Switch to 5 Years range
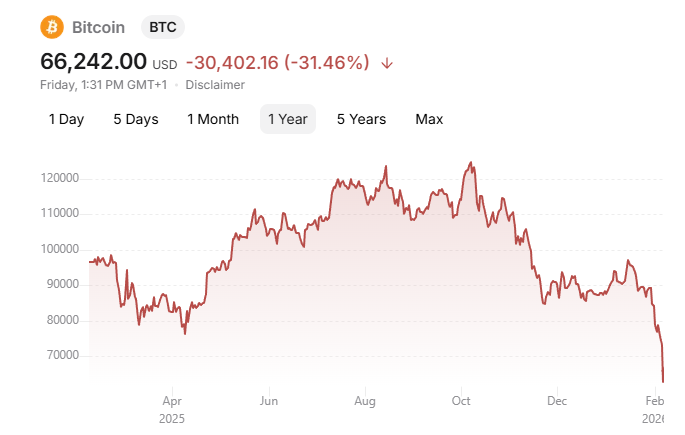685x435 pixels. pos(361,119)
